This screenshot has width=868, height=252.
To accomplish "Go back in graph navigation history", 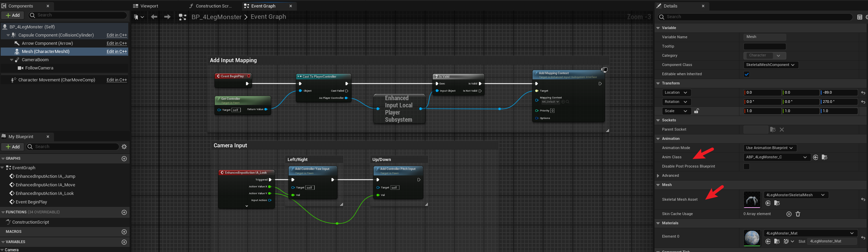I will [154, 17].
